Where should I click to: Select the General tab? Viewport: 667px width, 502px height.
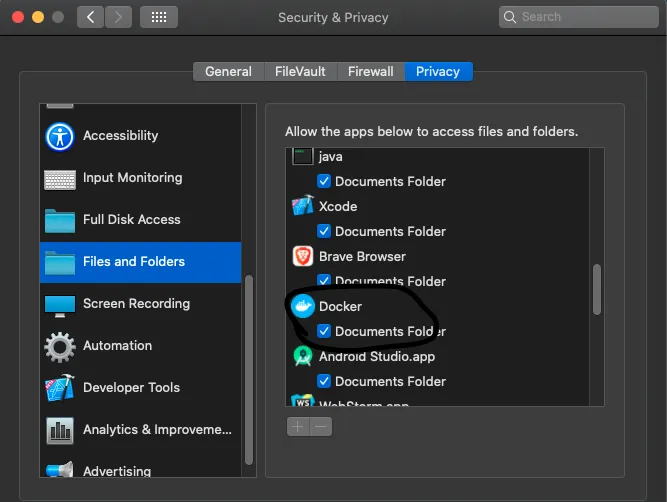tap(228, 71)
